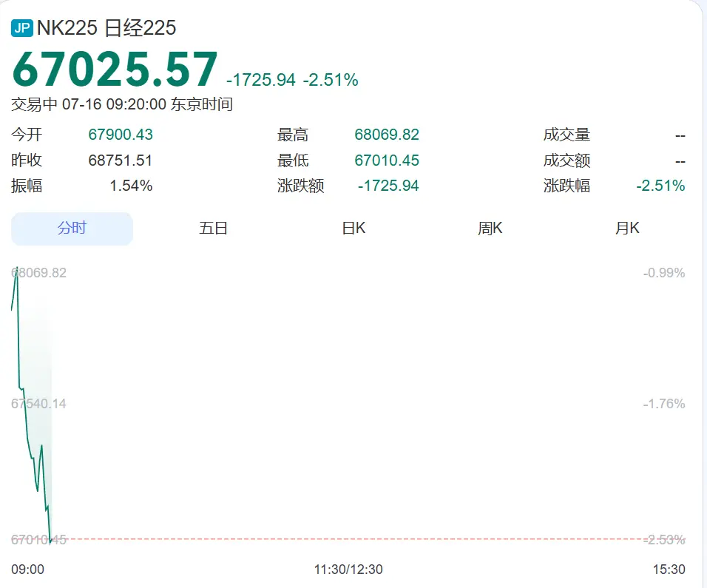Click the 67540.14 chart axis label
This screenshot has width=707, height=588.
[x=38, y=404]
